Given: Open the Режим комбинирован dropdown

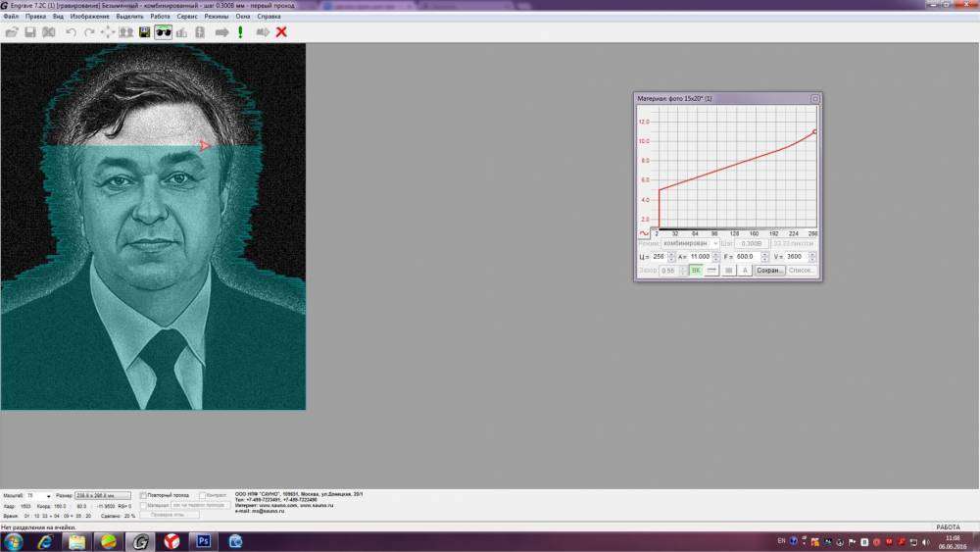Looking at the screenshot, I should (x=690, y=243).
